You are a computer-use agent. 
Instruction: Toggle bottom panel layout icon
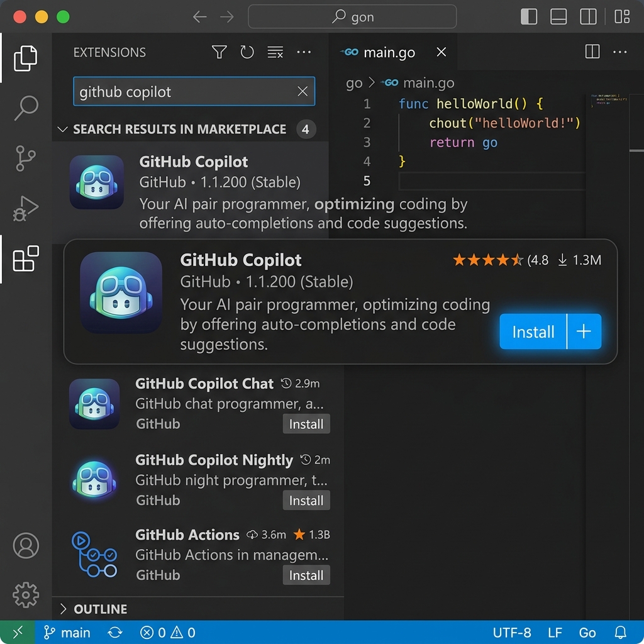[558, 17]
